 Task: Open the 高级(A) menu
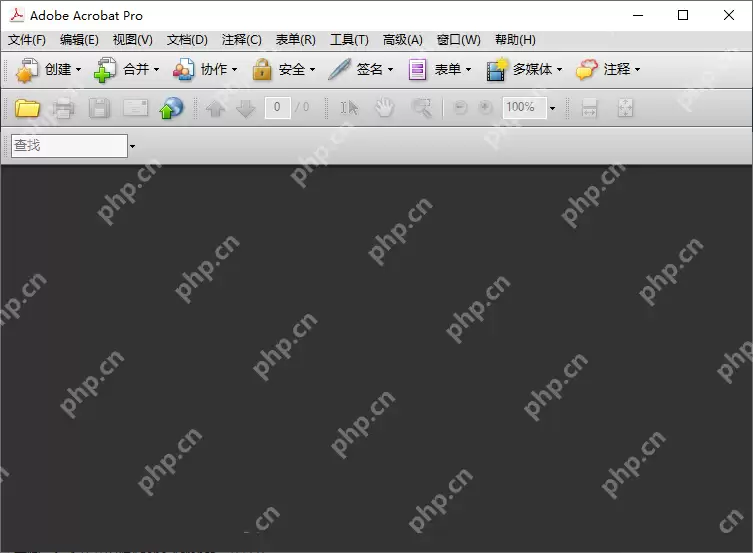click(402, 40)
